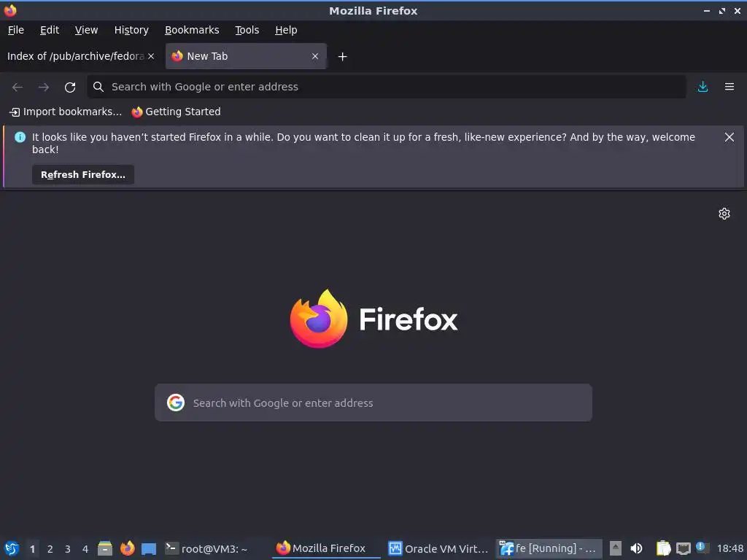This screenshot has width=747, height=560.
Task: Close the New Tab tab
Action: tap(315, 56)
